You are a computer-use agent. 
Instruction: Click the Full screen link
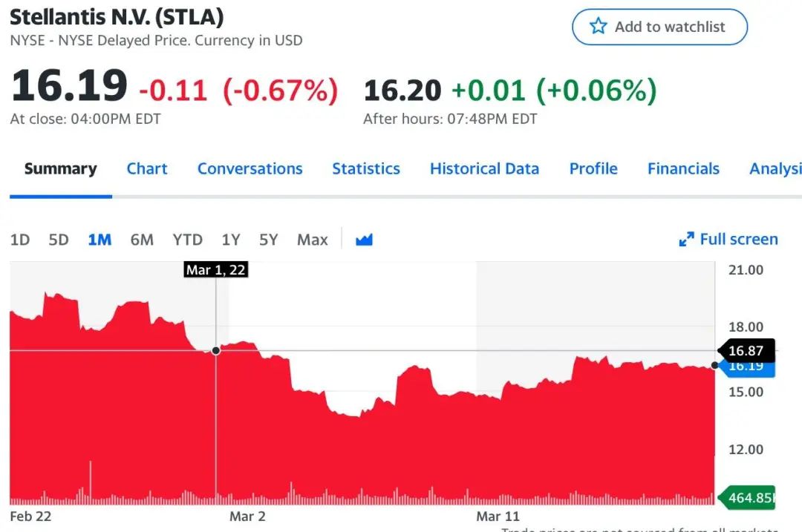point(738,240)
